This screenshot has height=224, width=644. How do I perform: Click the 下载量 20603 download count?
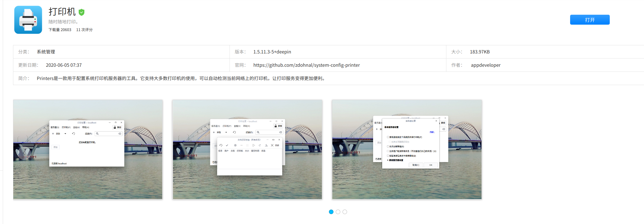(60, 30)
